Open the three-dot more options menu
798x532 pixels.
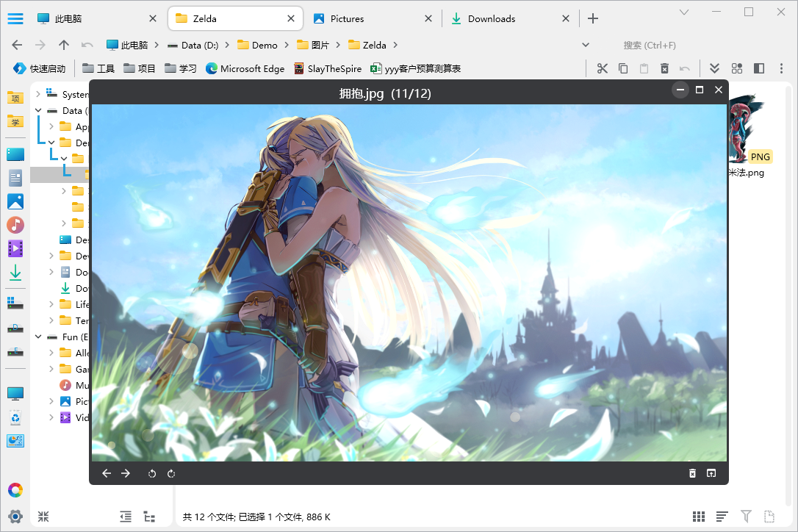781,68
